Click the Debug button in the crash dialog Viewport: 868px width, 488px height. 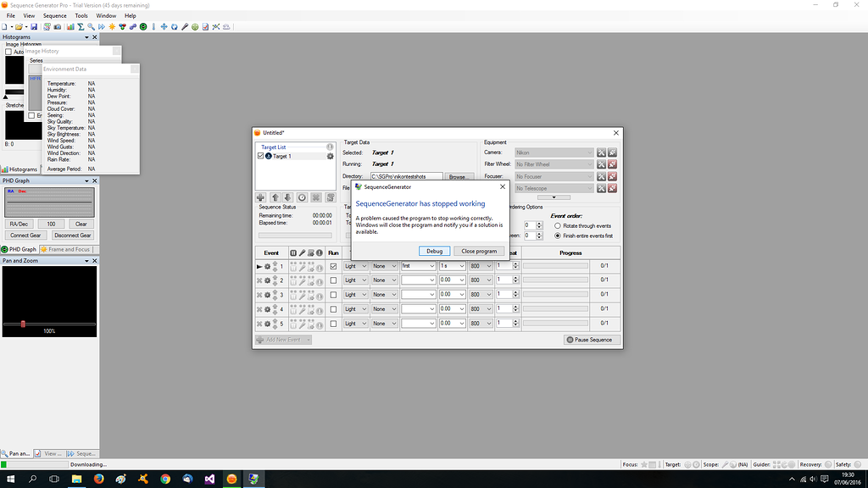click(x=433, y=251)
